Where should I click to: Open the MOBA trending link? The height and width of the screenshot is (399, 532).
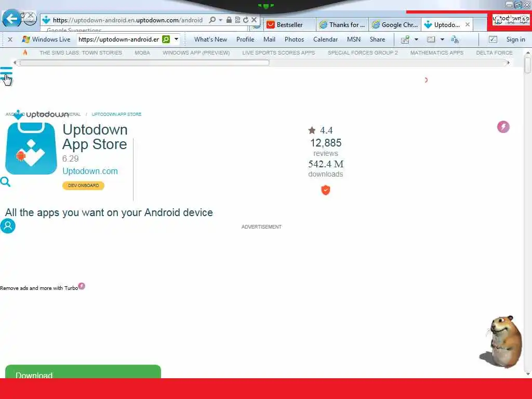click(x=142, y=52)
